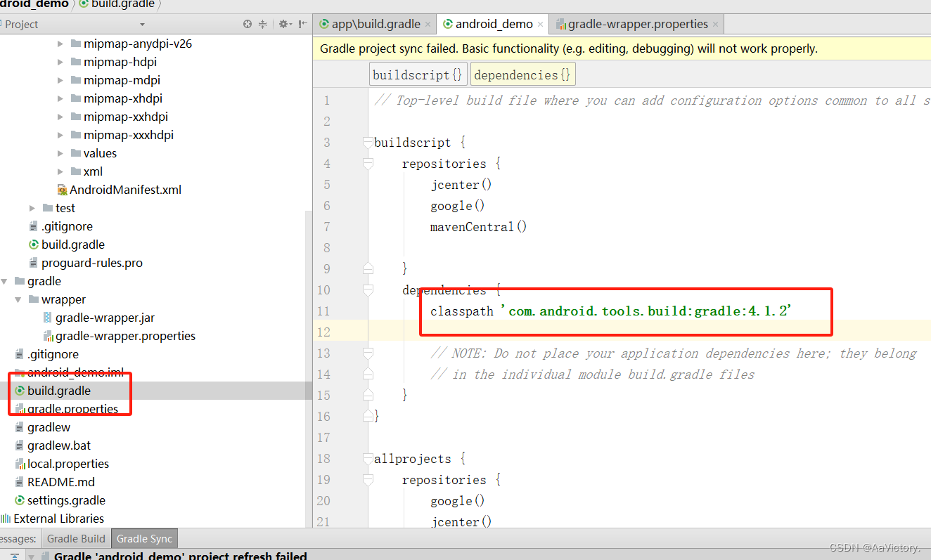Image resolution: width=931 pixels, height=560 pixels.
Task: Open the xml folder in the tree
Action: pyautogui.click(x=93, y=171)
